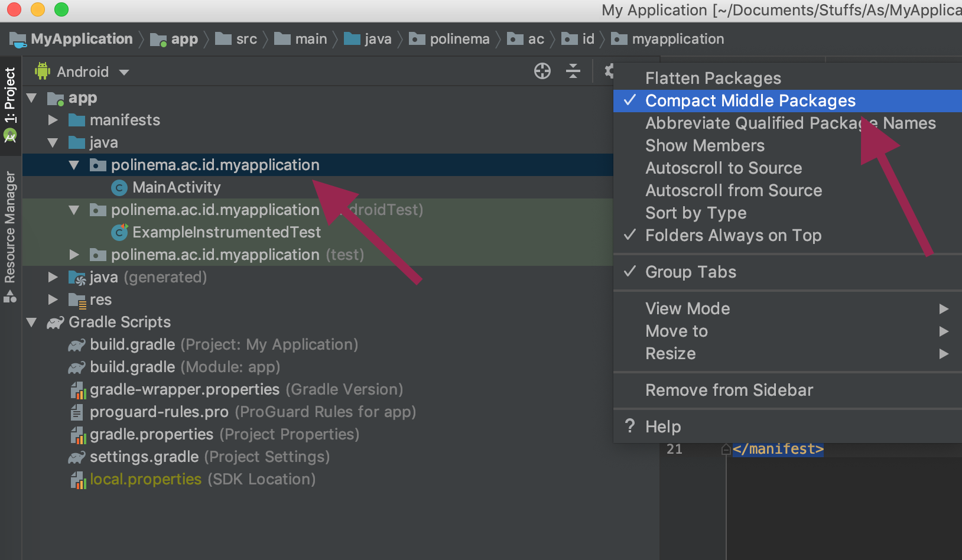
Task: Click the java (generated) folder icon
Action: click(77, 278)
